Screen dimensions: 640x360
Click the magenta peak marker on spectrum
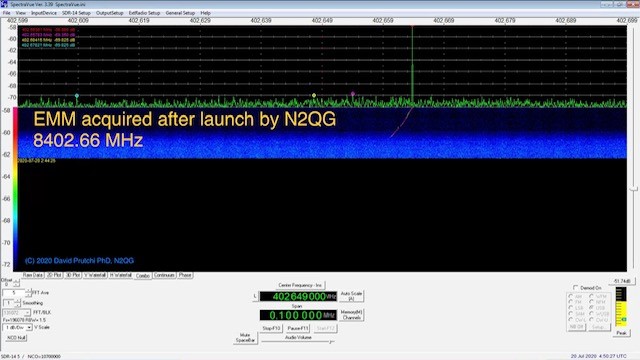pos(353,94)
